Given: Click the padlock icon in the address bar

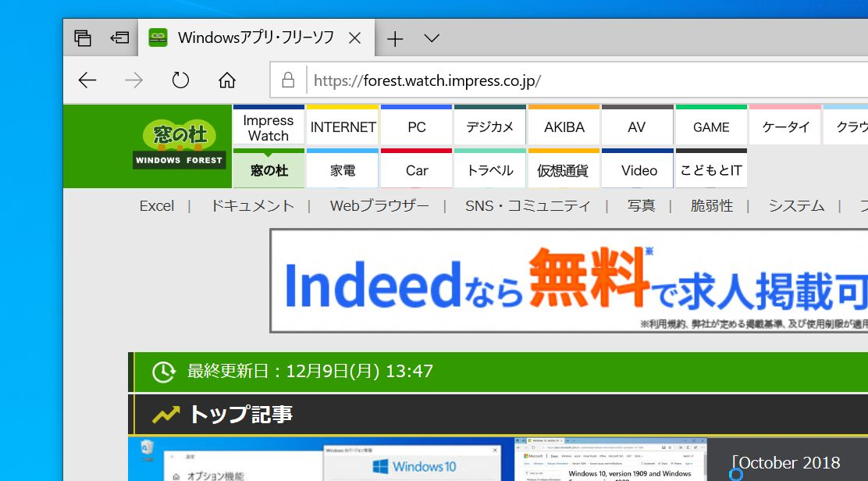Looking at the screenshot, I should [x=286, y=80].
